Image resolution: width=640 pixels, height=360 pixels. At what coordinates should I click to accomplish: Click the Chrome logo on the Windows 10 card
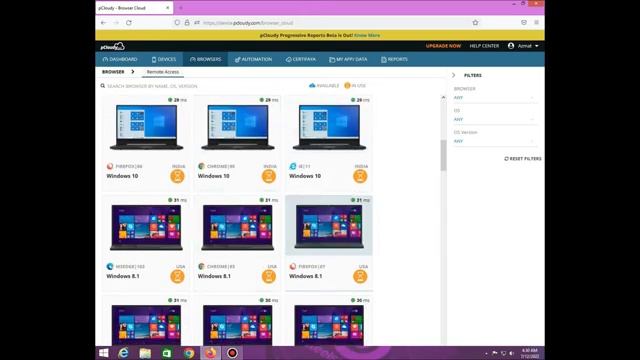click(201, 166)
